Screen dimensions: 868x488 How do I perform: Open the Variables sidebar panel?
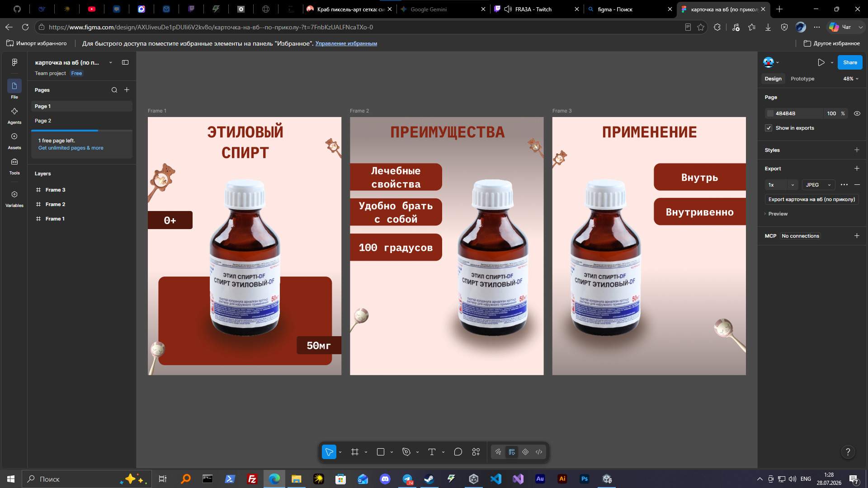coord(14,198)
